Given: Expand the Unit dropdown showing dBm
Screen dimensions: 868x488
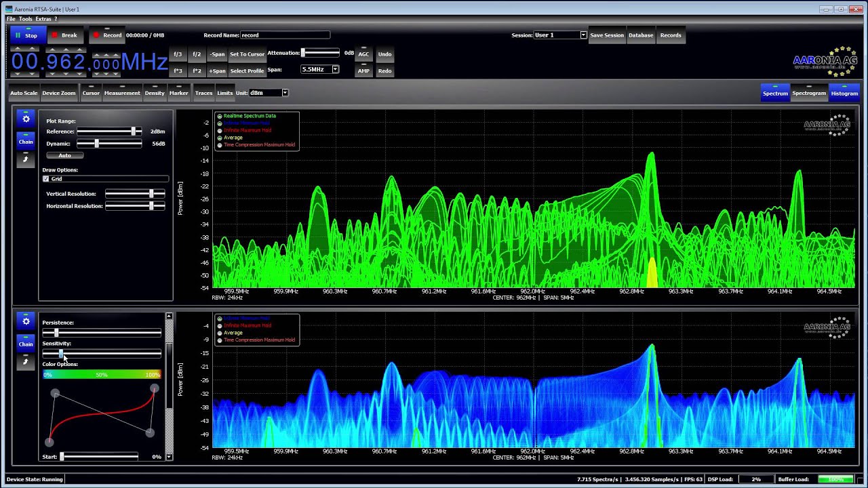Looking at the screenshot, I should click(268, 93).
